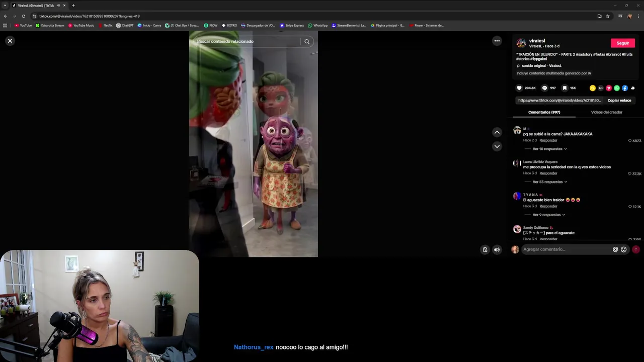Viewport: 644px width, 362px height.
Task: Like Laura LilzHdz Vaquero's comment heart
Action: [630, 173]
